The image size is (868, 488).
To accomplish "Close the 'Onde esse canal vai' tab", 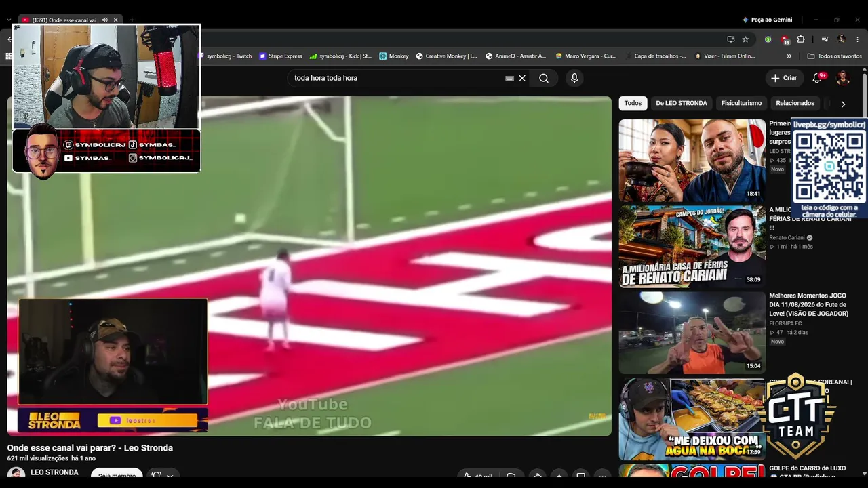I will pyautogui.click(x=115, y=20).
